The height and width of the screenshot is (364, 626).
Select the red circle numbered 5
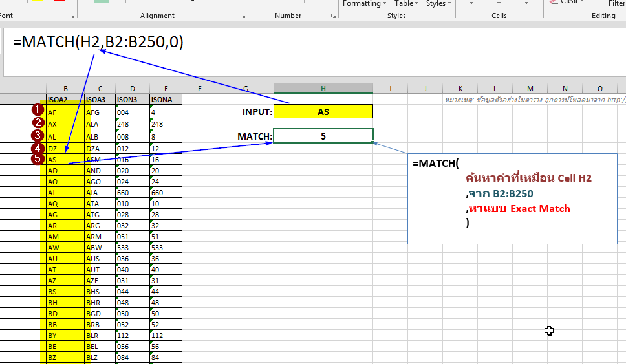[38, 159]
